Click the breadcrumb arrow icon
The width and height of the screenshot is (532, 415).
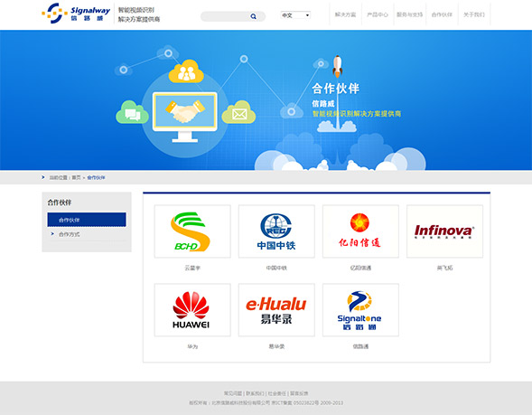click(43, 177)
